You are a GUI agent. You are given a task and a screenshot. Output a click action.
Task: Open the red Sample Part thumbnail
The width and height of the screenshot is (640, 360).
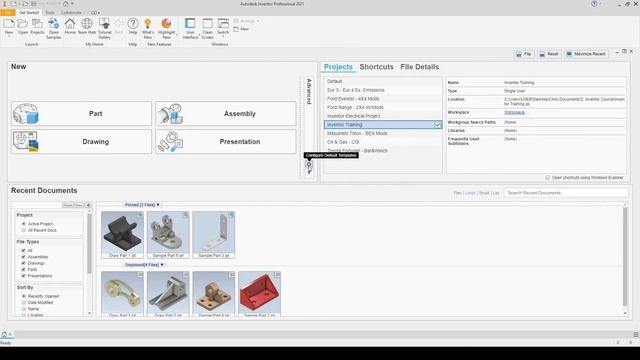click(x=260, y=293)
